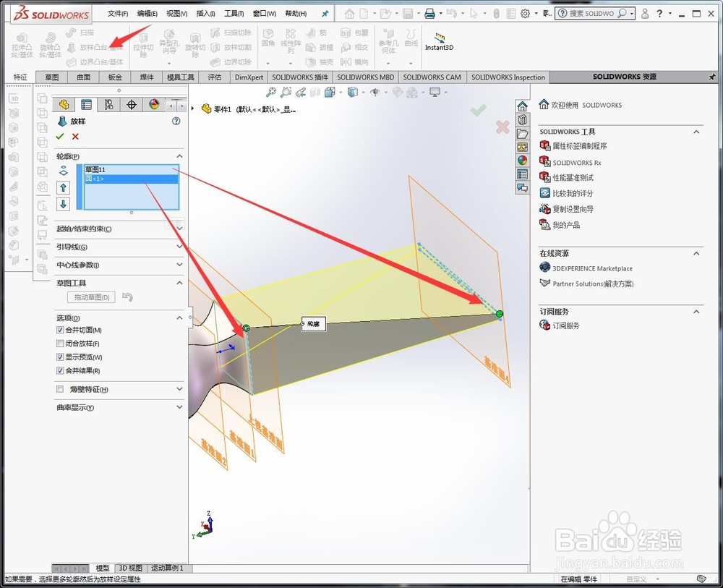Click Zoom to Fit in the view toolbar

[x=271, y=93]
